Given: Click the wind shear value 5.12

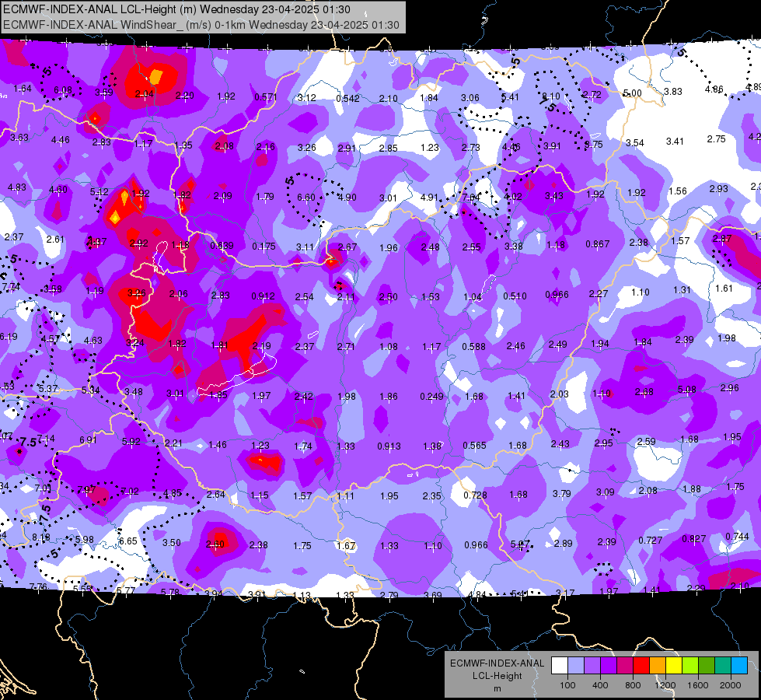Looking at the screenshot, I should coord(99,192).
